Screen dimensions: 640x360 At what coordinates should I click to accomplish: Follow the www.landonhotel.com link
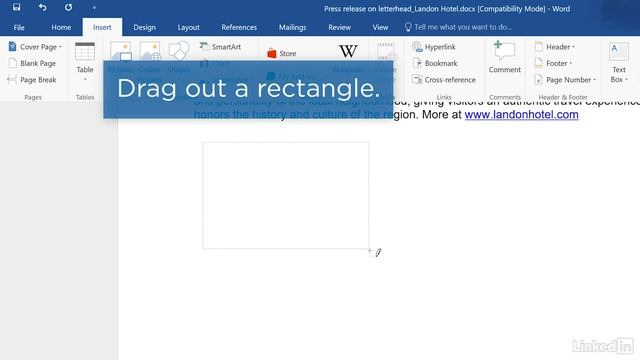coord(521,114)
